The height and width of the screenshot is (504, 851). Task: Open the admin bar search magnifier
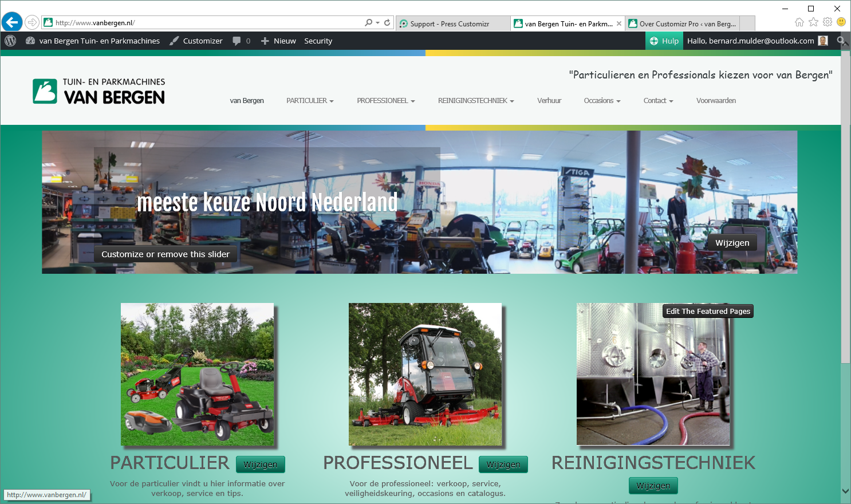[841, 41]
